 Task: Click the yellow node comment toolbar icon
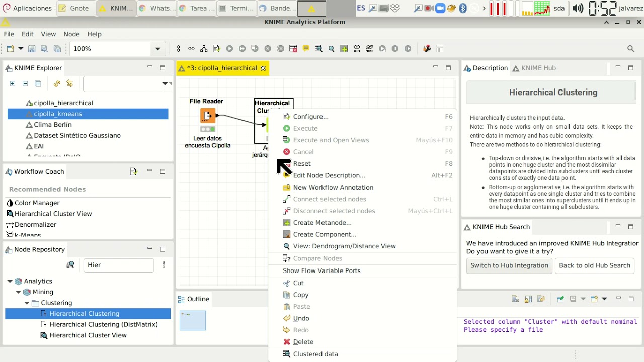click(305, 49)
